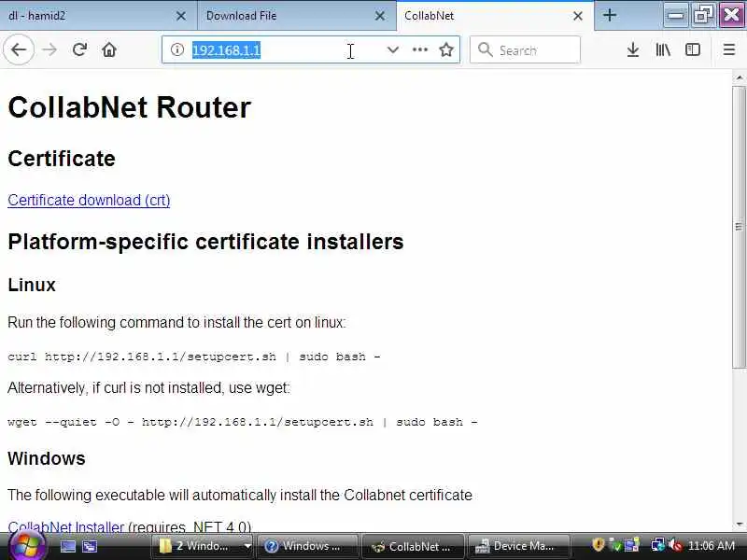The image size is (747, 560).
Task: Switch to CollabNet taskbar button
Action: (413, 546)
